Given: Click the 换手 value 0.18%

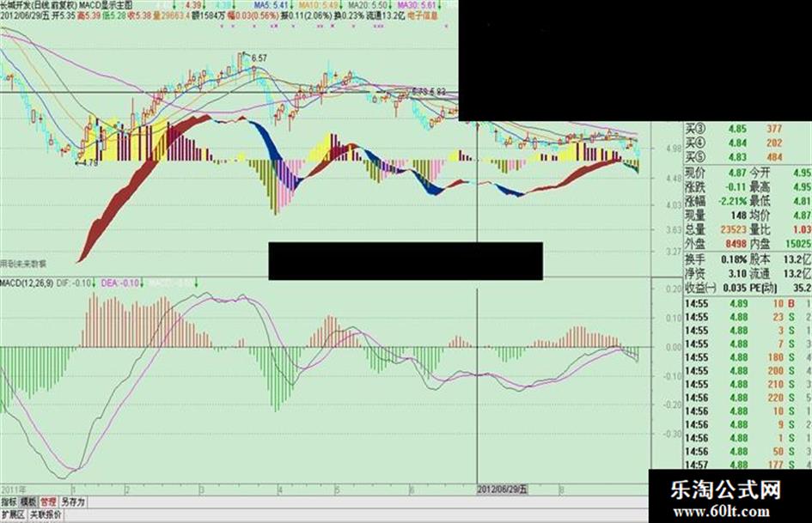Looking at the screenshot, I should (734, 259).
